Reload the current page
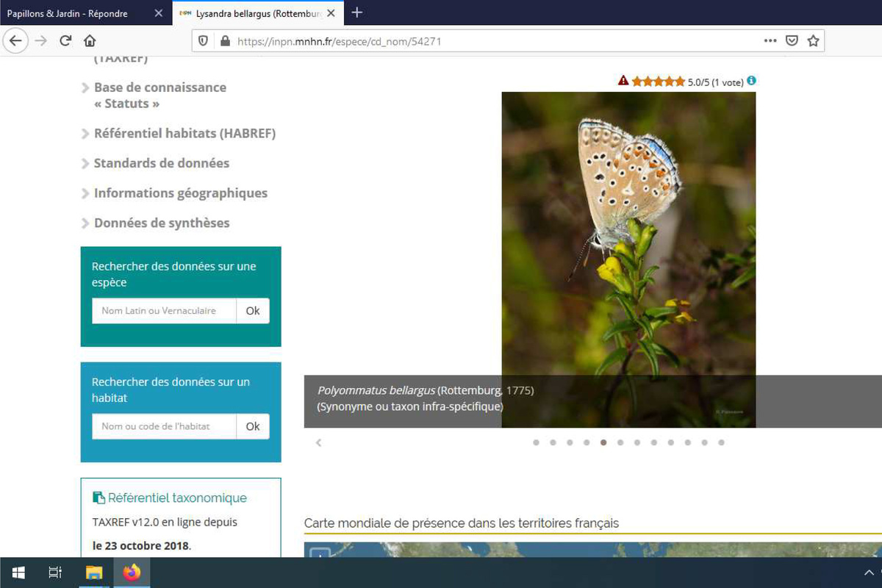The width and height of the screenshot is (882, 588). [65, 41]
